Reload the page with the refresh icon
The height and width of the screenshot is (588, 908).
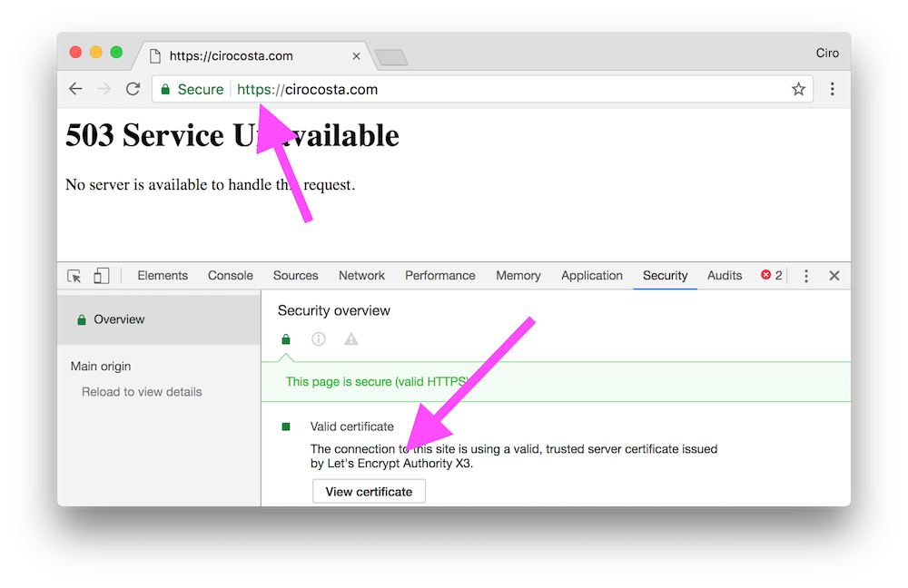click(133, 89)
